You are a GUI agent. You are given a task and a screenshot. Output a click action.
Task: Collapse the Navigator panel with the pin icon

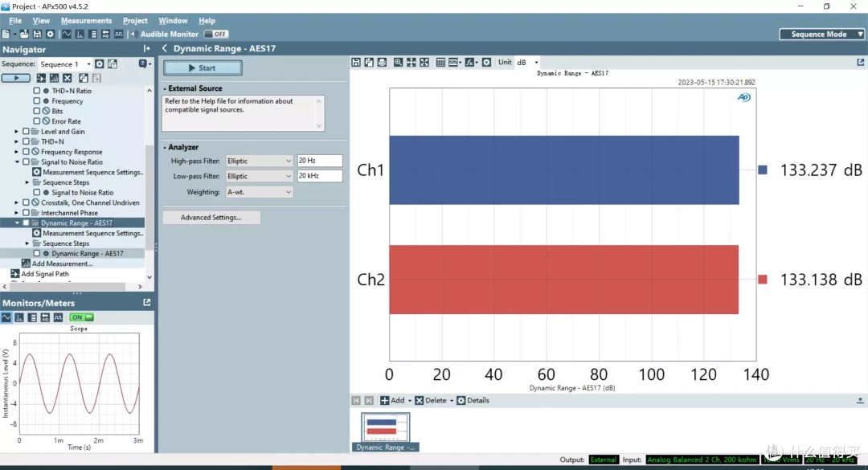click(147, 49)
